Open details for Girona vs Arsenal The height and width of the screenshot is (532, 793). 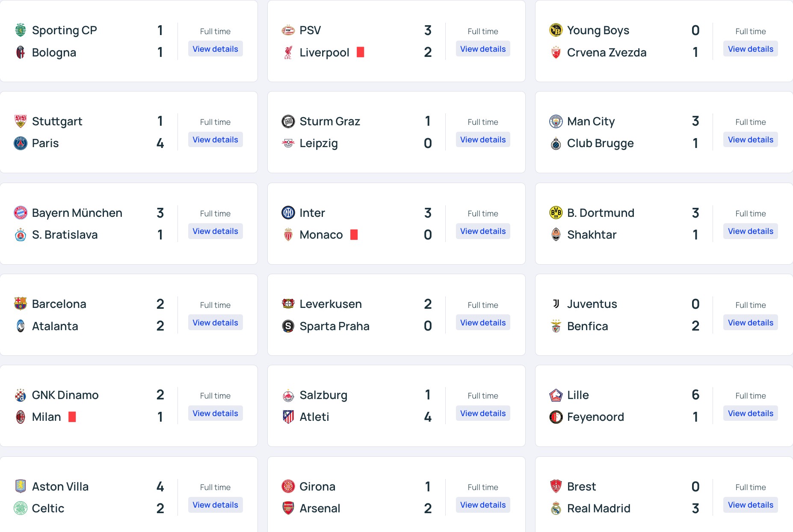pyautogui.click(x=483, y=505)
